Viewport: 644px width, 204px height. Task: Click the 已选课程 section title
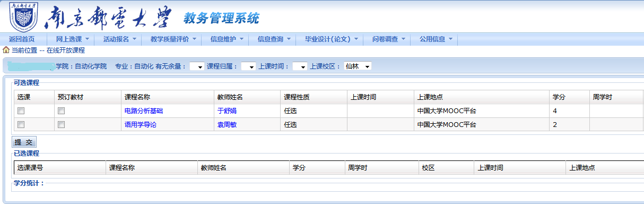click(27, 153)
